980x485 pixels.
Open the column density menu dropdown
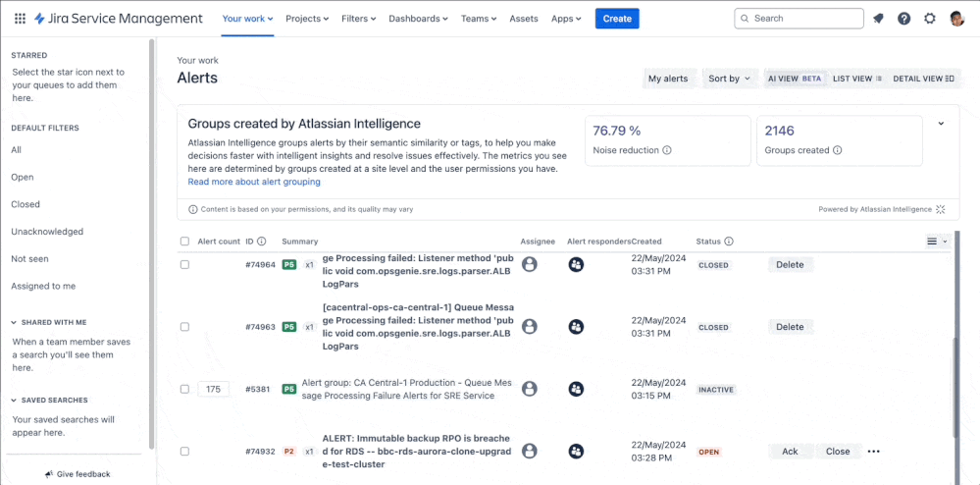937,241
